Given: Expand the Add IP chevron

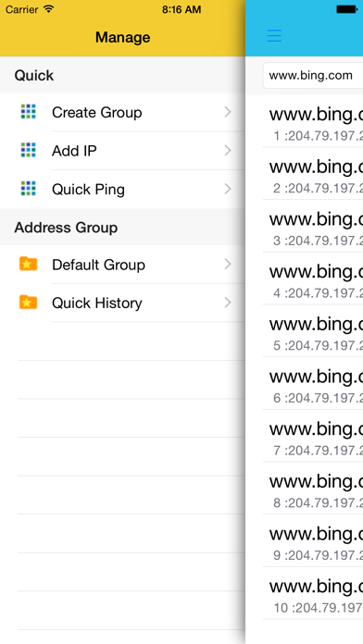Looking at the screenshot, I should [x=228, y=150].
